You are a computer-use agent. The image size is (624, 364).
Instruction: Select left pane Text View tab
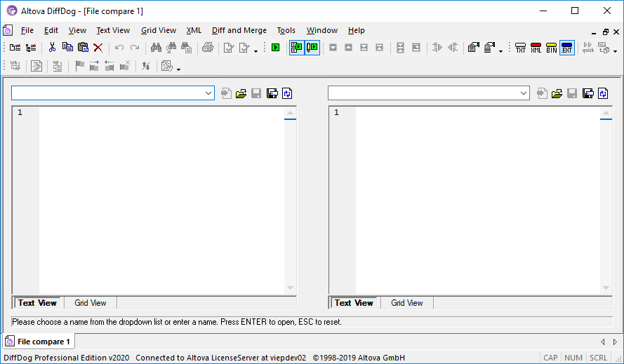[37, 303]
